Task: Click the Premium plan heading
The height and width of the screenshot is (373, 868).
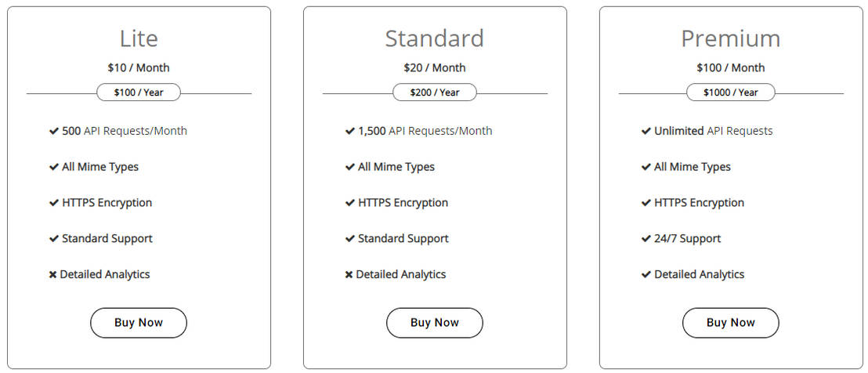Action: point(731,38)
